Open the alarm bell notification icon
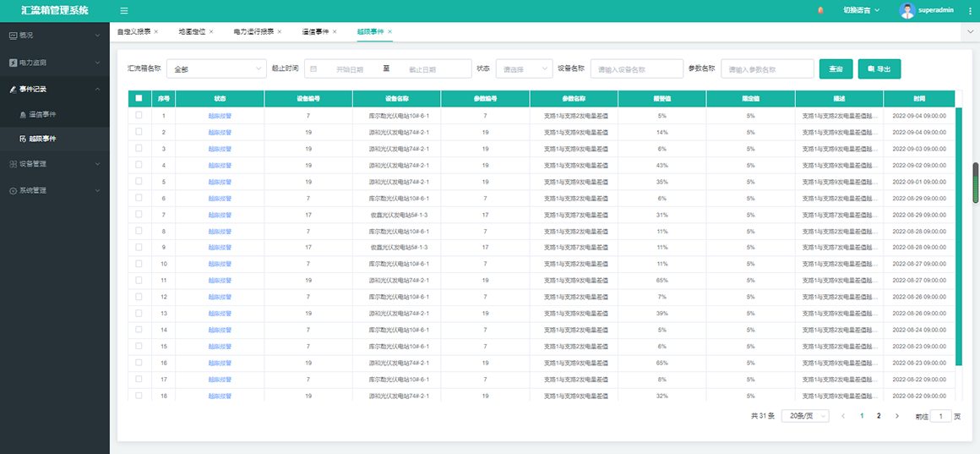 point(820,10)
